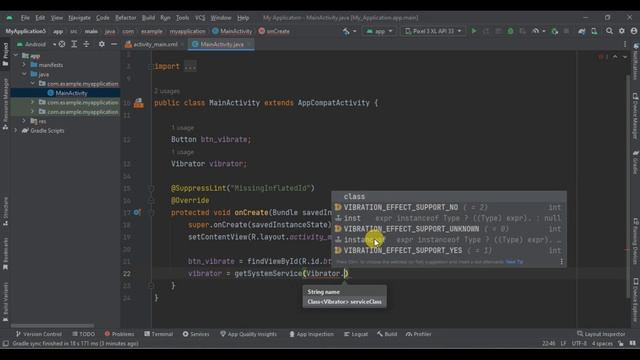Click editor tabs more options icon
The width and height of the screenshot is (640, 360).
[625, 44]
